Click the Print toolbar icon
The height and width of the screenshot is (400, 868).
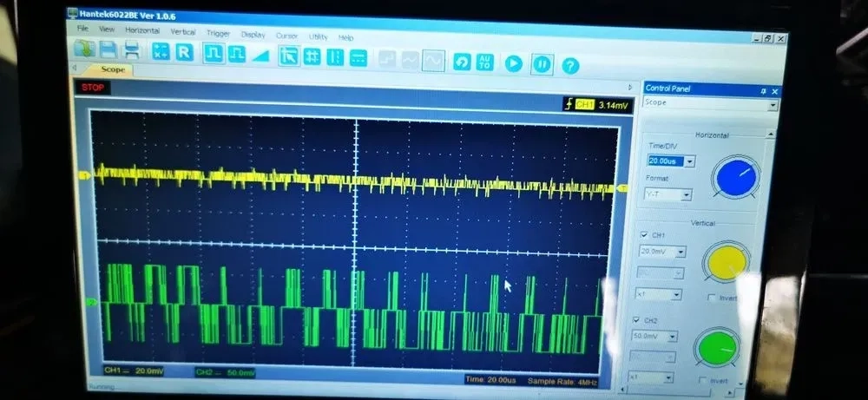coord(131,54)
